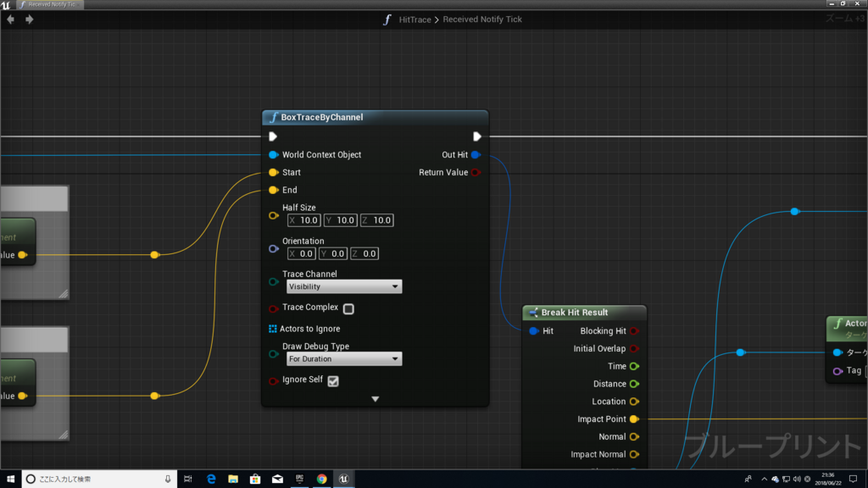Image resolution: width=868 pixels, height=488 pixels.
Task: Open the notification center icon
Action: point(853,480)
